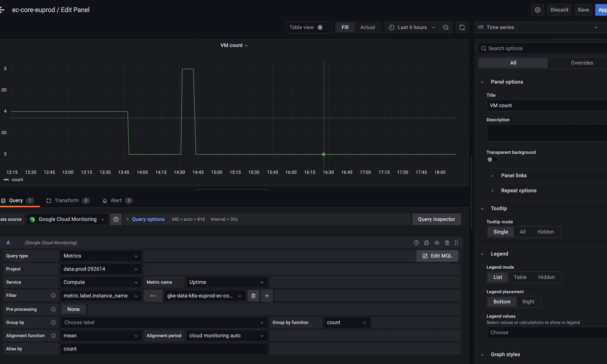
Task: Expand the Panel links section
Action: (513, 175)
